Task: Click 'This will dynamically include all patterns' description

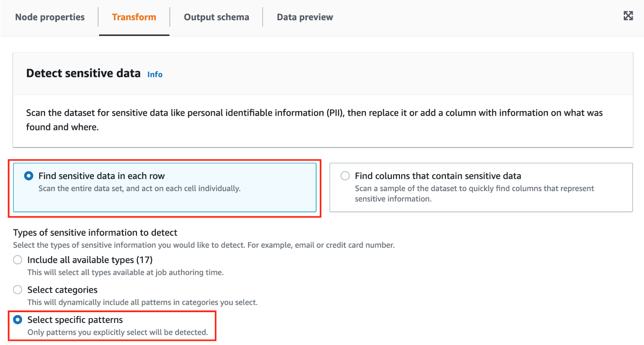Action: (x=142, y=302)
